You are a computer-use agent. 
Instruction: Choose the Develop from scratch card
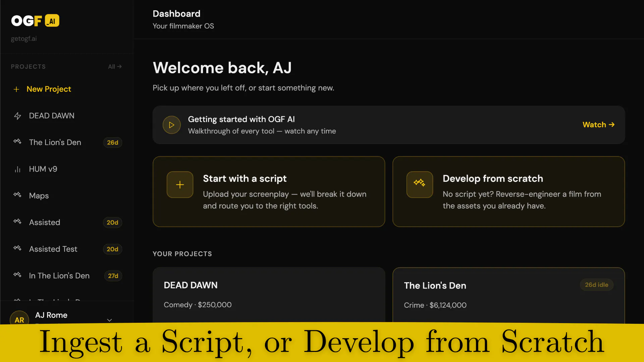tap(508, 192)
